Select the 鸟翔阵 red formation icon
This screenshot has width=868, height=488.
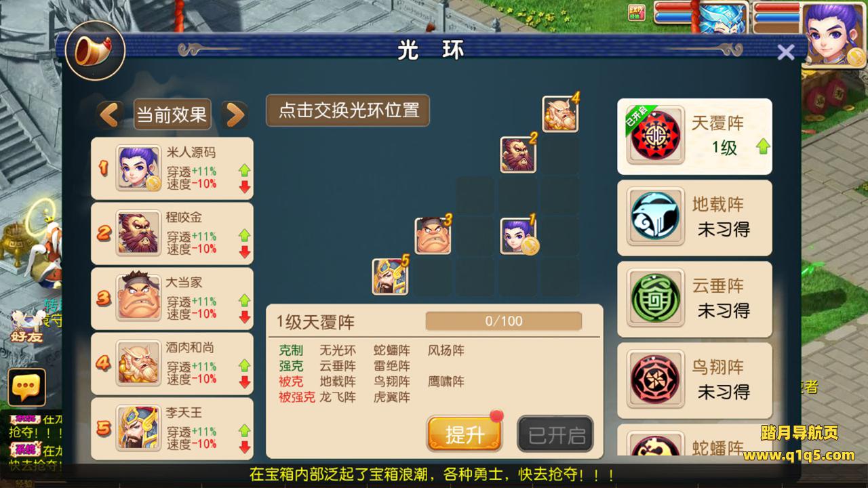pos(654,380)
